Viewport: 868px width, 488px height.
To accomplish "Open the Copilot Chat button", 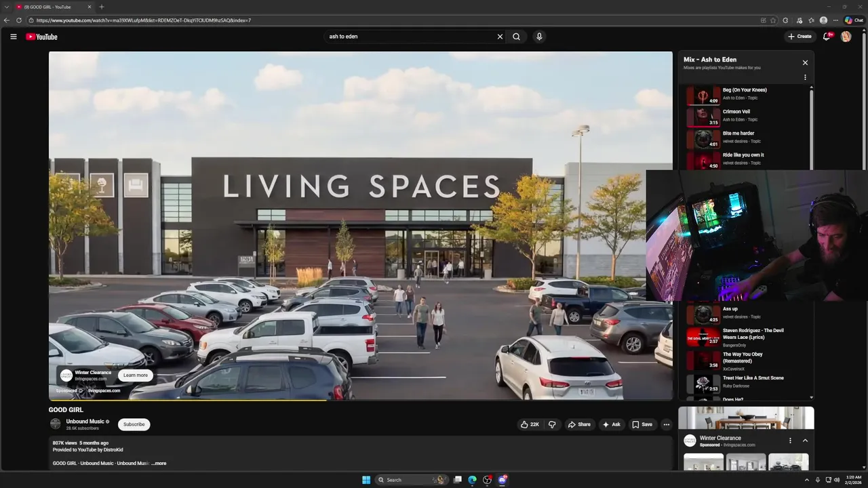I will coord(853,20).
